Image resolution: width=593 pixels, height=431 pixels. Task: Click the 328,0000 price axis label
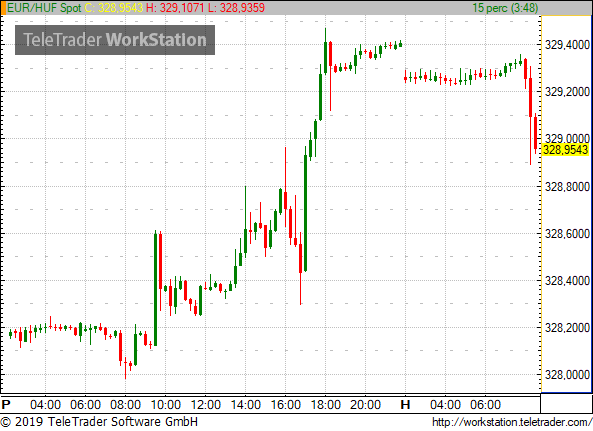coord(567,375)
